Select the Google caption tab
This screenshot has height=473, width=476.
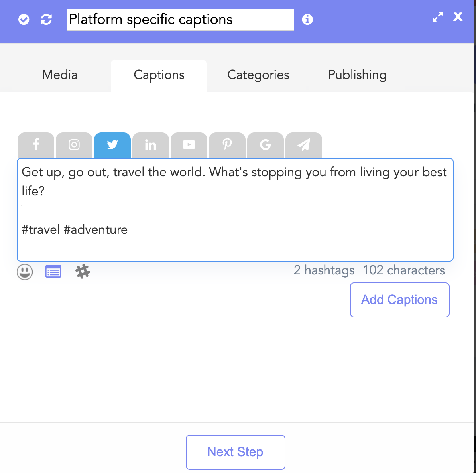[266, 145]
